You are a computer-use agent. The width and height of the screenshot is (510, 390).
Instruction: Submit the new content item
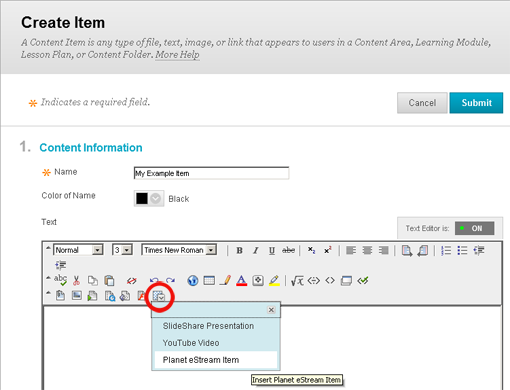[x=476, y=103]
